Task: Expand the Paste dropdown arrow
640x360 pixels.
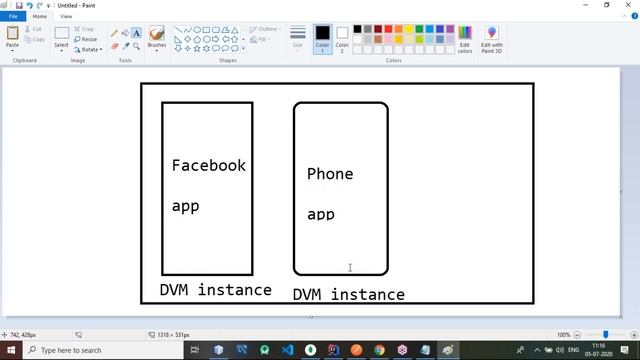Action: [12, 51]
